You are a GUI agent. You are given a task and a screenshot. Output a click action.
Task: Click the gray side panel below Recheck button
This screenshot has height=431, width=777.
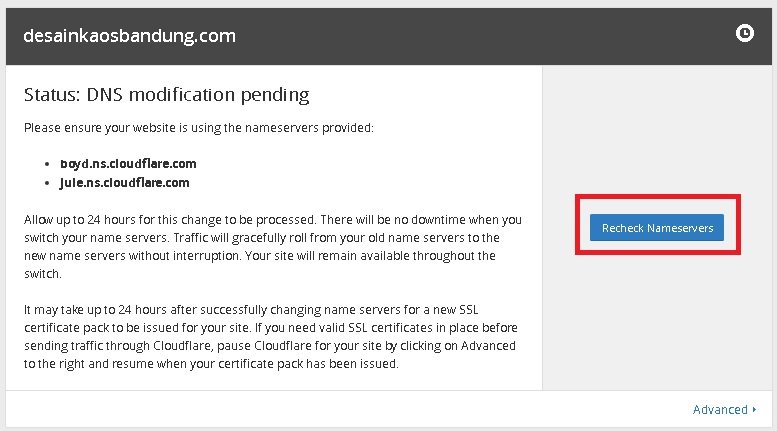coord(657,320)
